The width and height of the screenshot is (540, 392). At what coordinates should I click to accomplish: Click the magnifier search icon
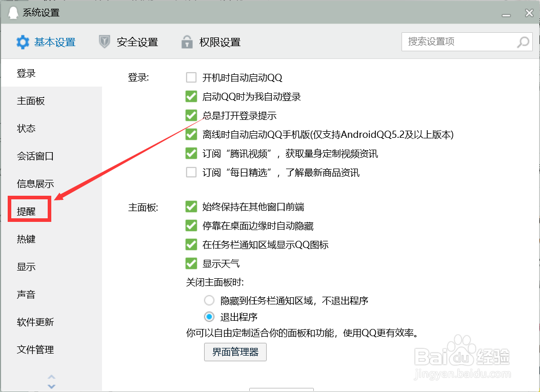[523, 42]
